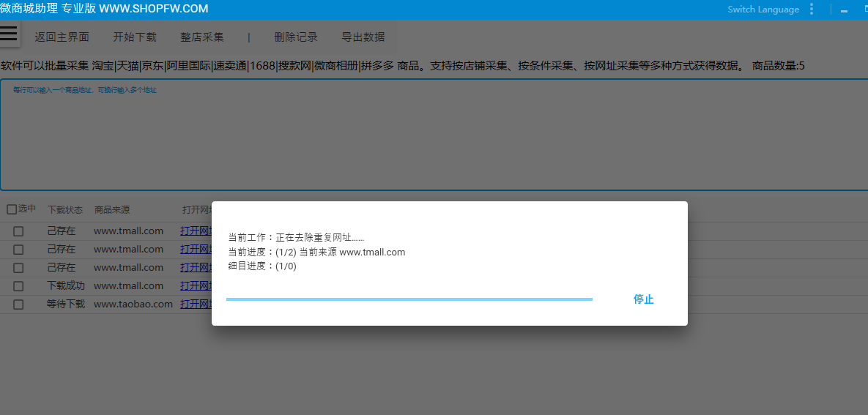Open the 打开网址 link in 下载成功 row
Screen dimensions: 868x415
[x=196, y=286]
